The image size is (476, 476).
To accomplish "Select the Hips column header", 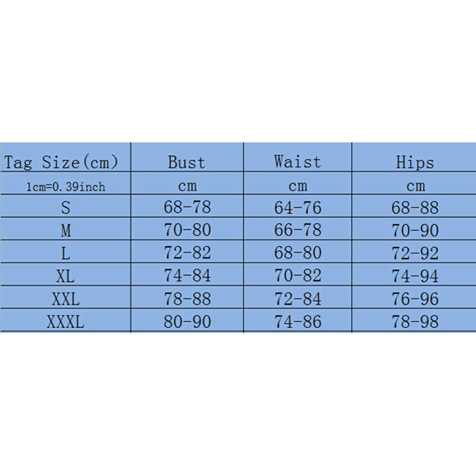I will (x=415, y=162).
